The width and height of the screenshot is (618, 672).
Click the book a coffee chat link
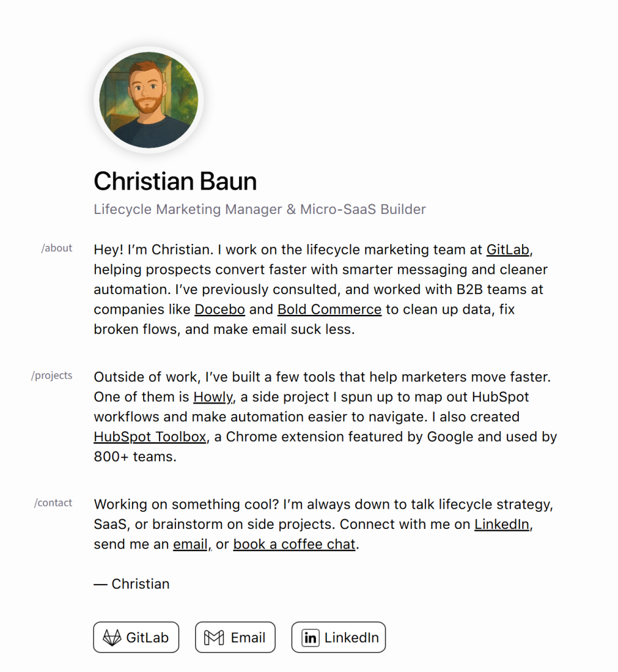(x=294, y=543)
